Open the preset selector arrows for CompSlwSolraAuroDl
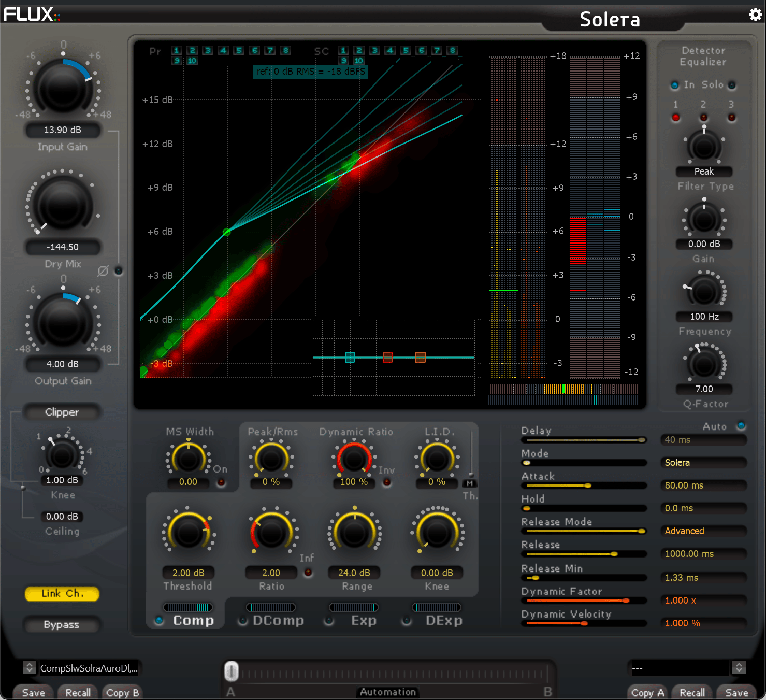The width and height of the screenshot is (766, 700). [30, 667]
